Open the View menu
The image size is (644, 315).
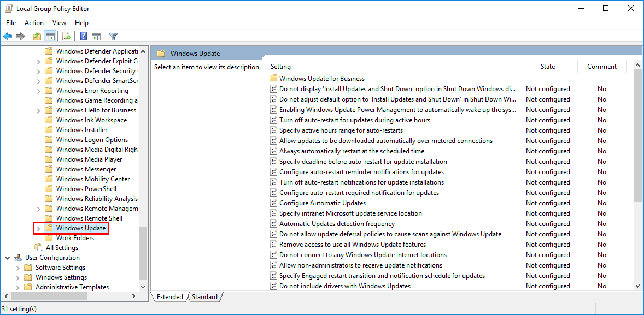coord(60,23)
